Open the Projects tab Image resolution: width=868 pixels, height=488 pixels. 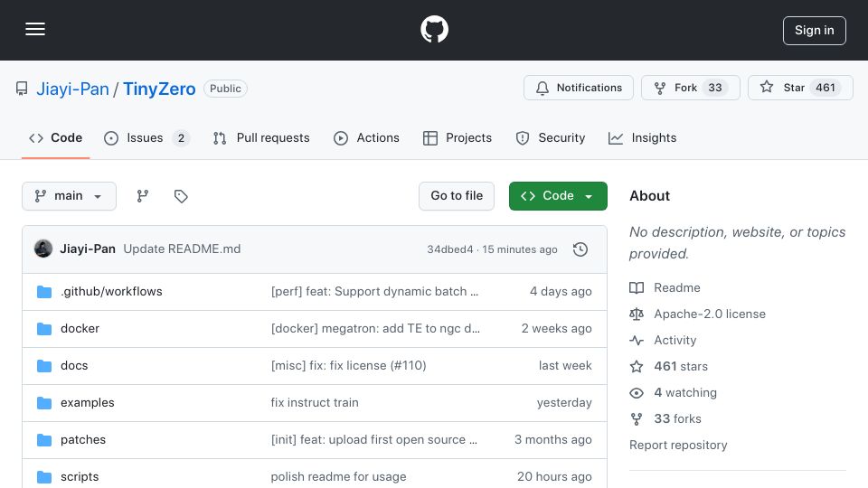click(x=457, y=137)
